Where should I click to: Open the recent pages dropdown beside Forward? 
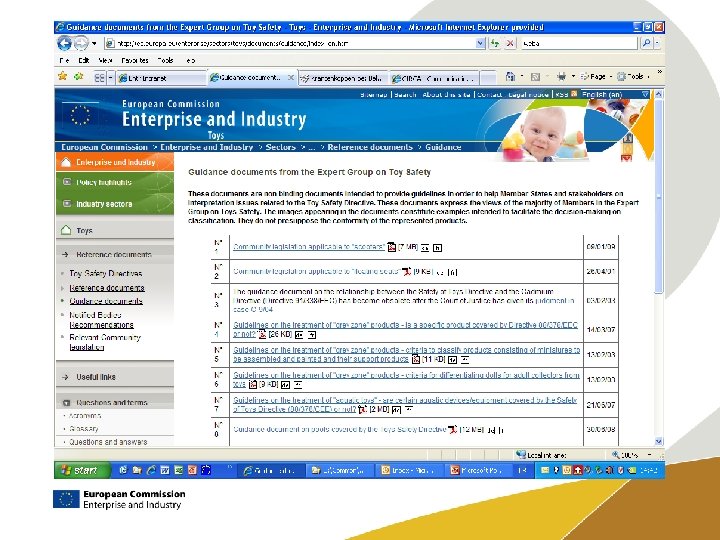click(x=94, y=44)
